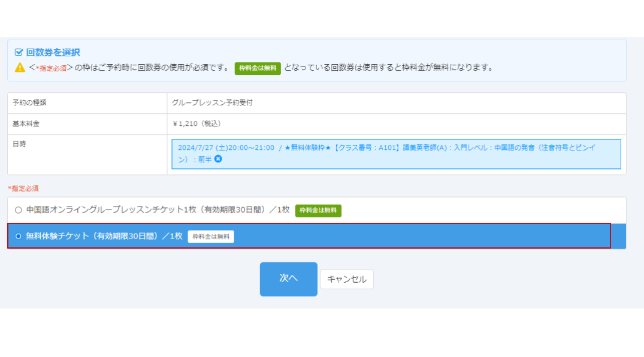
Task: Remove the selected 2024/7/27 time slot
Action: click(x=218, y=159)
